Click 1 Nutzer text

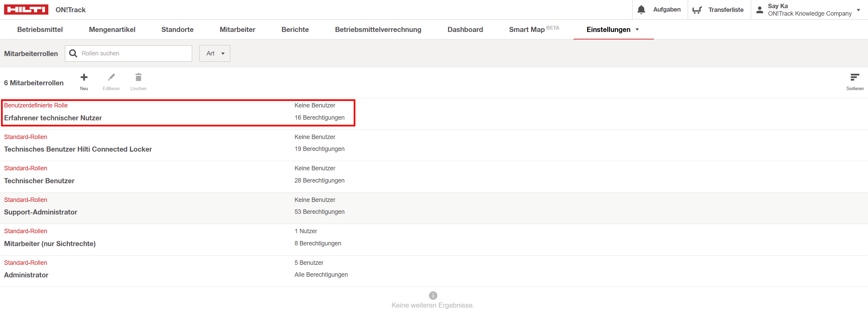pos(306,231)
